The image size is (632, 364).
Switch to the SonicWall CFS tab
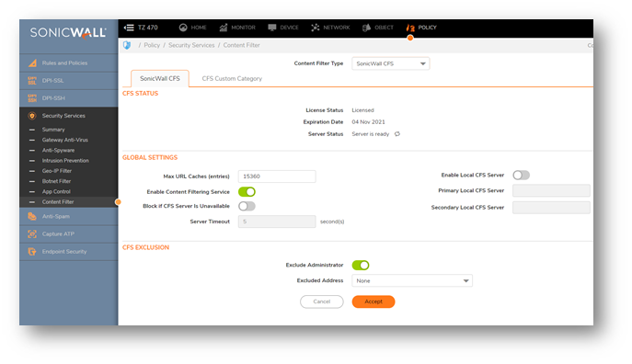tap(160, 78)
